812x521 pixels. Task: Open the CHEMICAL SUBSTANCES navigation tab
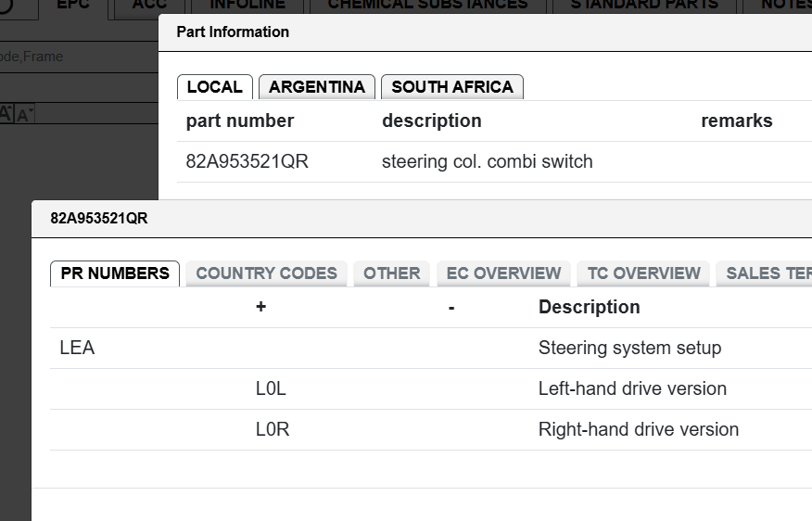427,6
